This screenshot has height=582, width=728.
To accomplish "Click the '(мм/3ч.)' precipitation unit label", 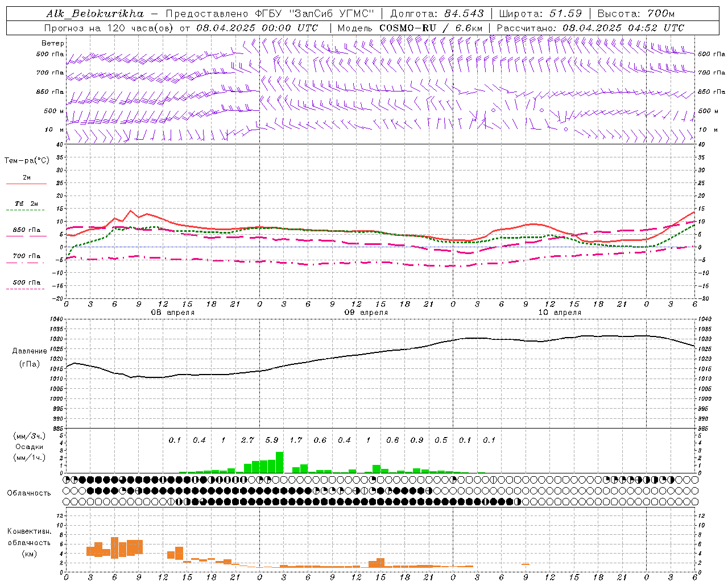I will click(29, 436).
